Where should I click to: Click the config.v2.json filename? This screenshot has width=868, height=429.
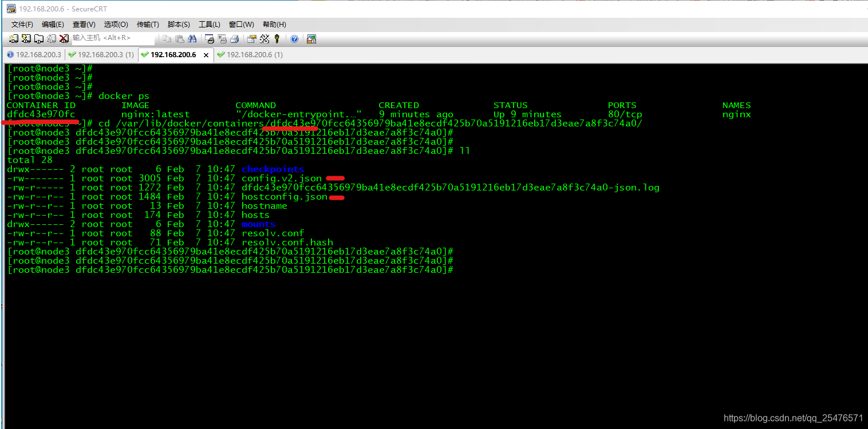pos(282,178)
